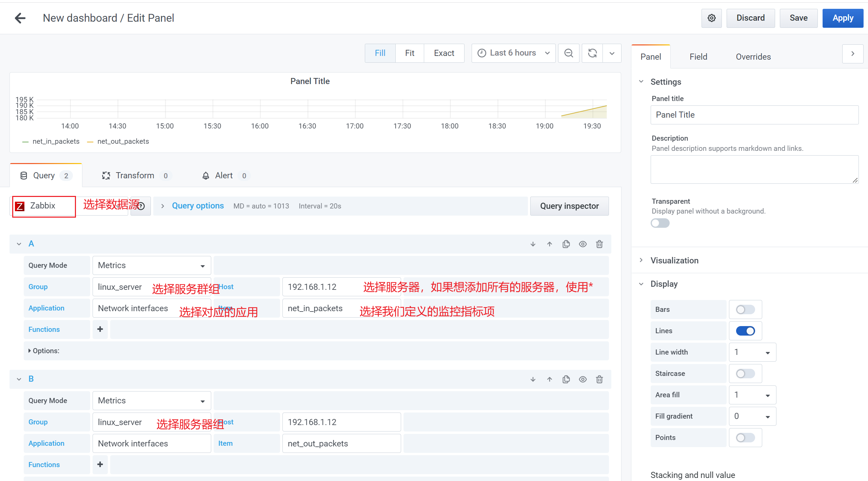Toggle Transparent background switch

coord(660,223)
